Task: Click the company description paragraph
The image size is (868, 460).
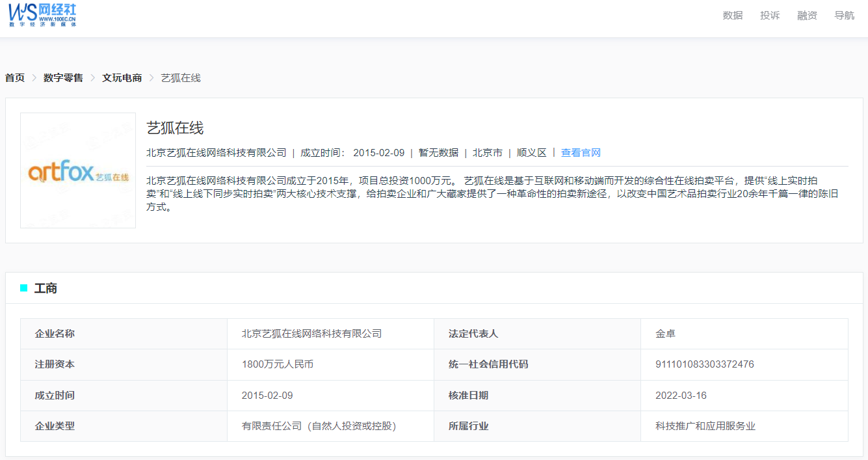Action: click(x=492, y=194)
